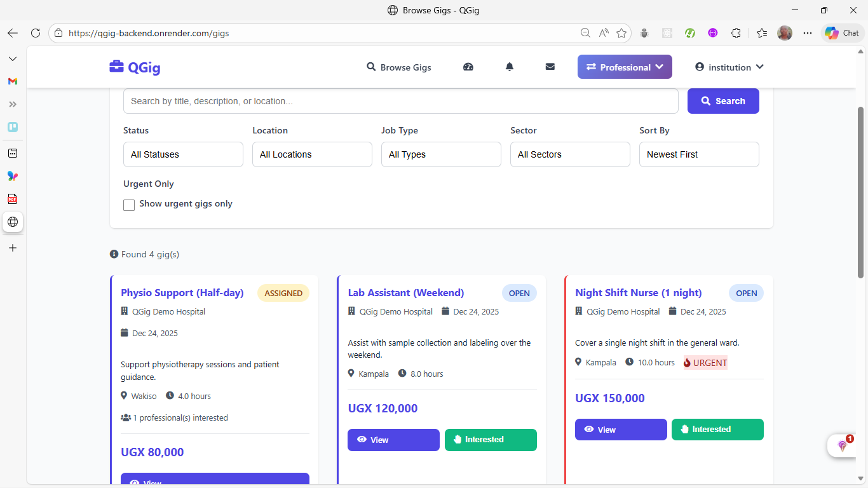Click the QGig briefcase logo
This screenshot has height=488, width=868.
(x=135, y=67)
